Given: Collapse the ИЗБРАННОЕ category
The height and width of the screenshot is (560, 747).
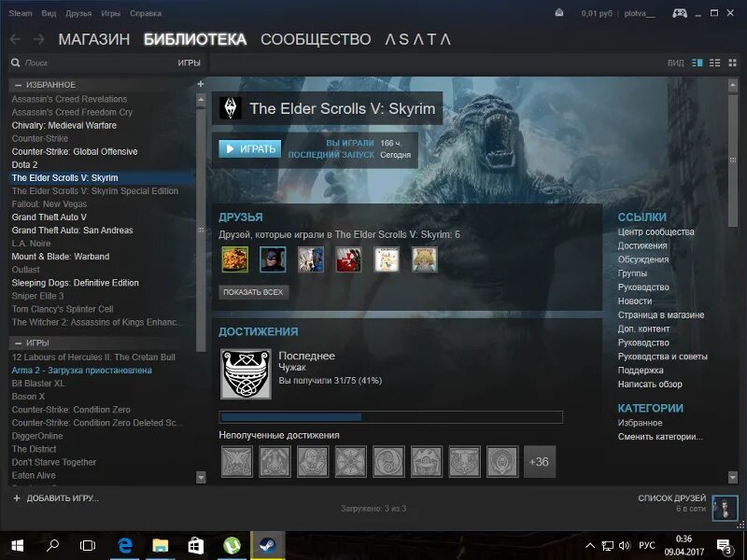Looking at the screenshot, I should click(x=18, y=85).
